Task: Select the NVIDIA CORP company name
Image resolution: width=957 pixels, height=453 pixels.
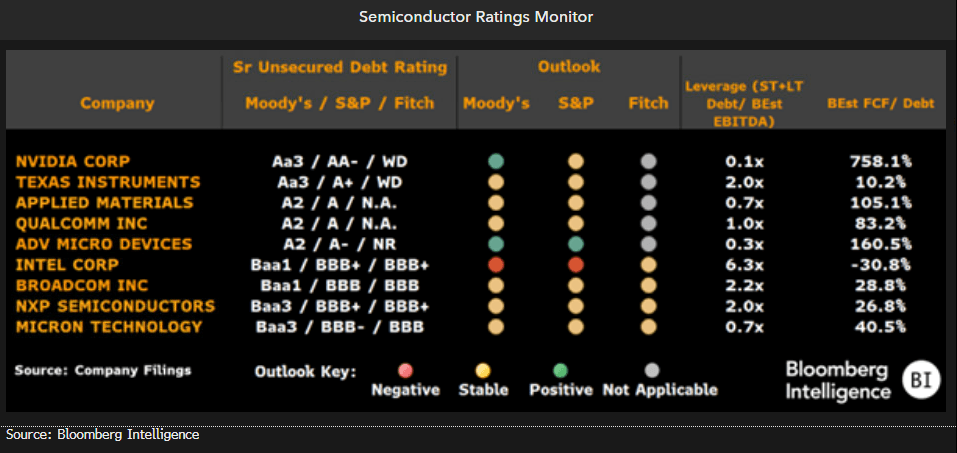Action: coord(73,161)
